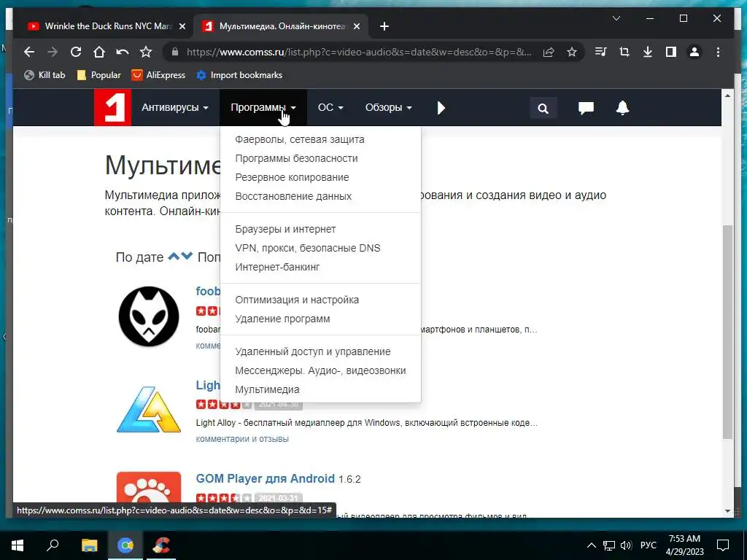This screenshot has width=747, height=560.
Task: Open the CCleaner taskbar icon
Action: pyautogui.click(x=161, y=545)
